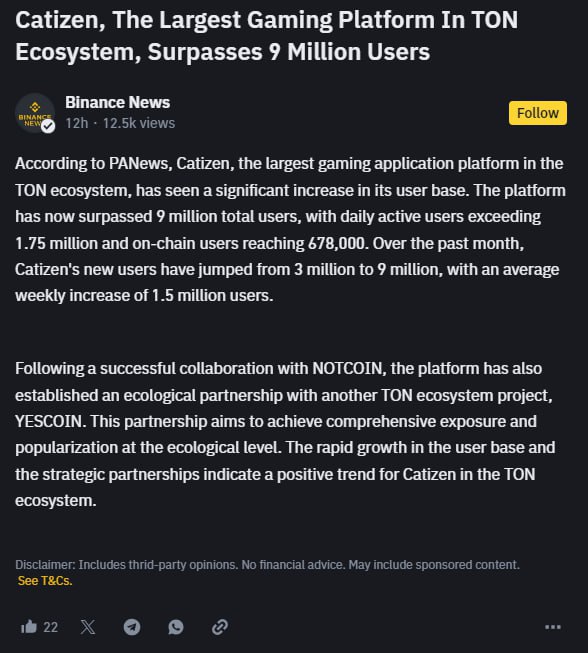Image resolution: width=588 pixels, height=653 pixels.
Task: Open the See T&Cs link
Action: (x=45, y=581)
